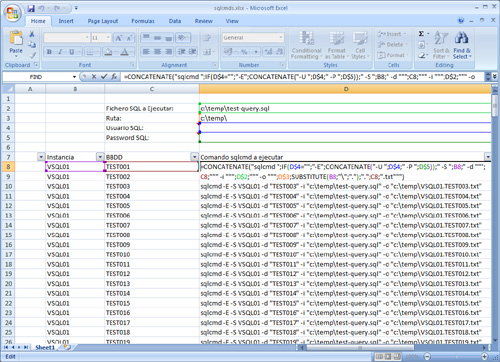Open Find & Select binoculars menu
The width and height of the screenshot is (500, 362).
coord(462,45)
